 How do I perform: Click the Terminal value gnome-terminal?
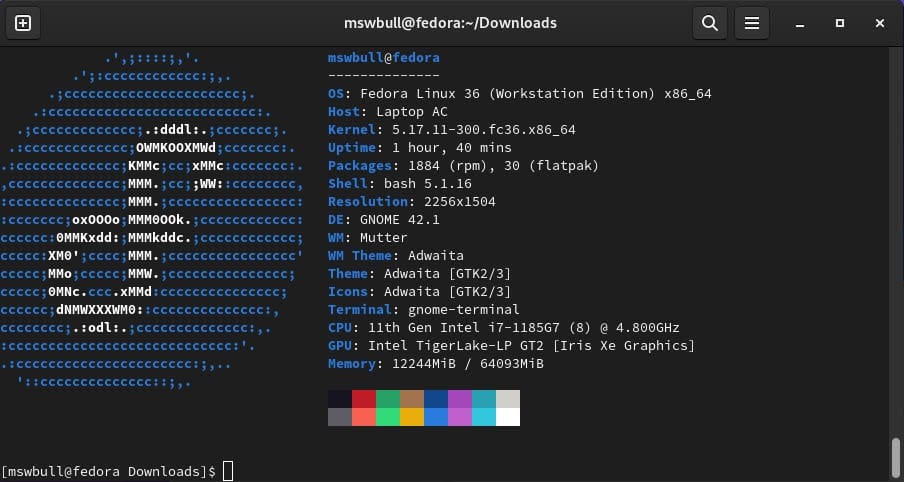click(x=464, y=310)
